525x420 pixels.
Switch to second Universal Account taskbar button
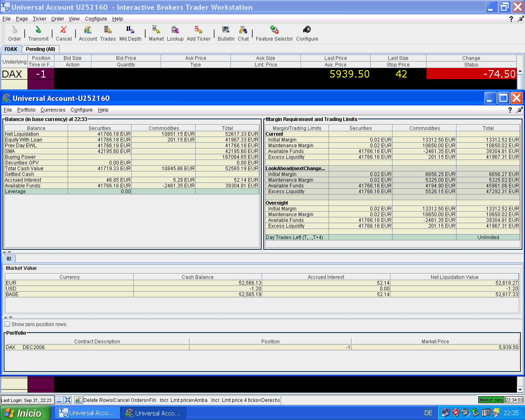[x=153, y=413]
